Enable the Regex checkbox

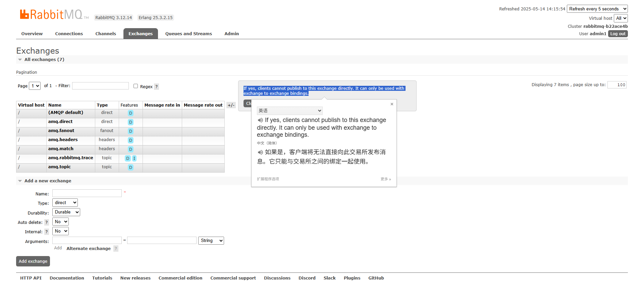coord(136,86)
